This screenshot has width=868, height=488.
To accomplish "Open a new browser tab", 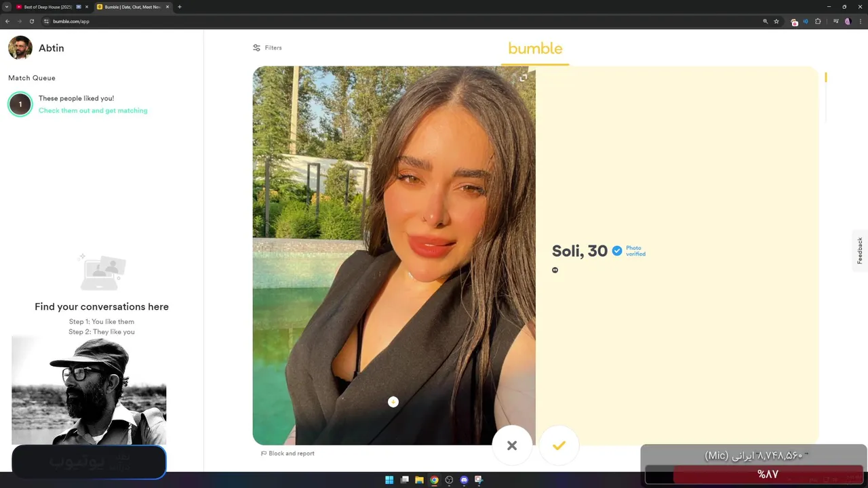I will (180, 7).
